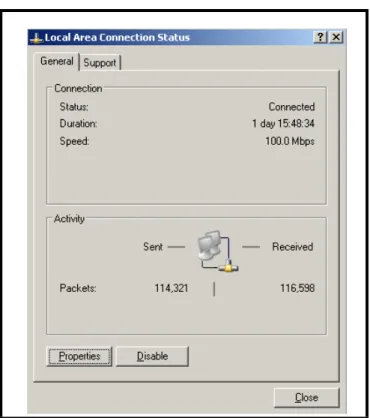
Task: Click the question mark help button
Action: 320,37
